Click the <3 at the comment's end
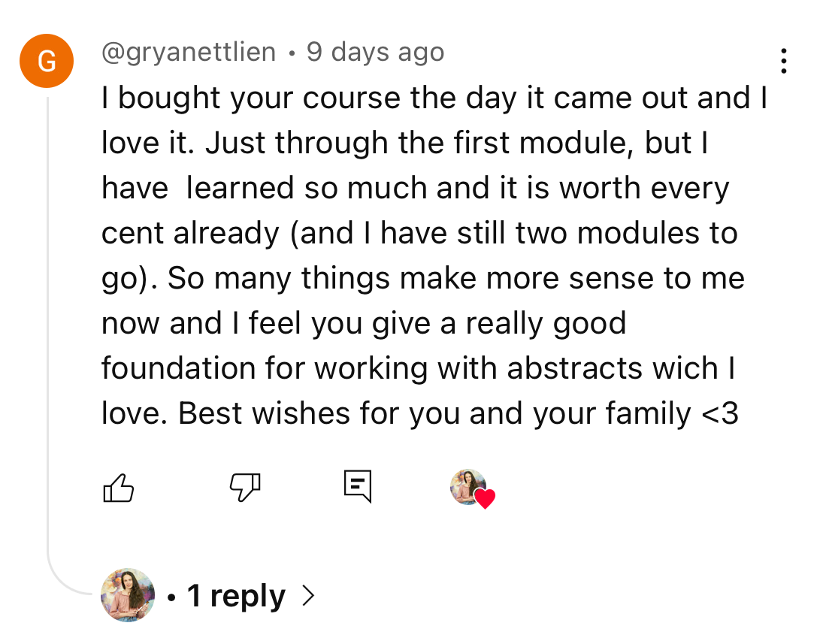 tap(720, 414)
